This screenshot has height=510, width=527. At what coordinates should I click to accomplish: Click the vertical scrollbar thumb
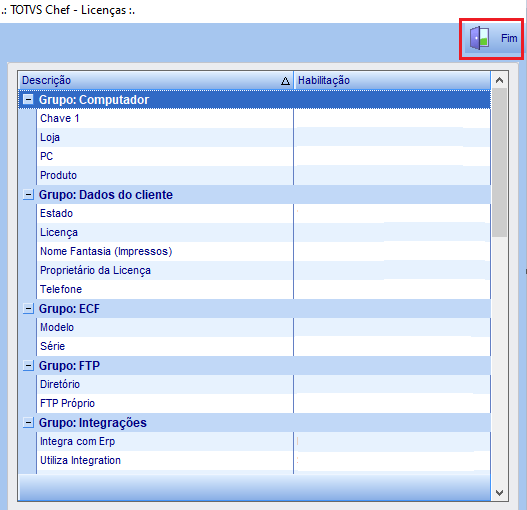pos(499,163)
